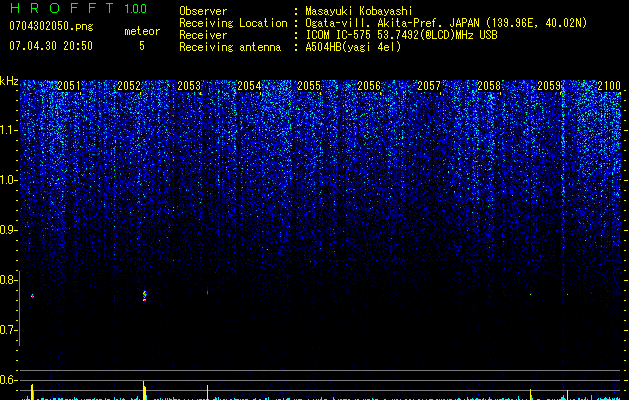629x400 pixels.
Task: Click the 0.6 kHz axis label
Action: (x=8, y=380)
